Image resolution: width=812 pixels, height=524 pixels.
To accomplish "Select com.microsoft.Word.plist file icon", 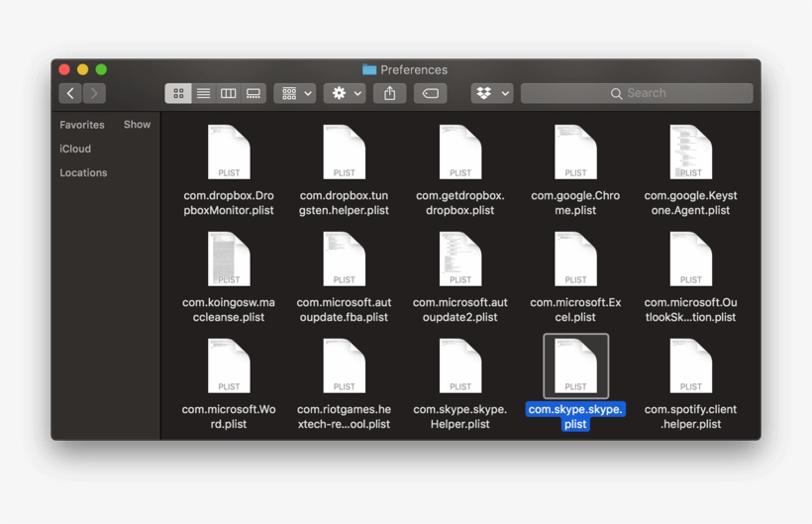I will [229, 366].
